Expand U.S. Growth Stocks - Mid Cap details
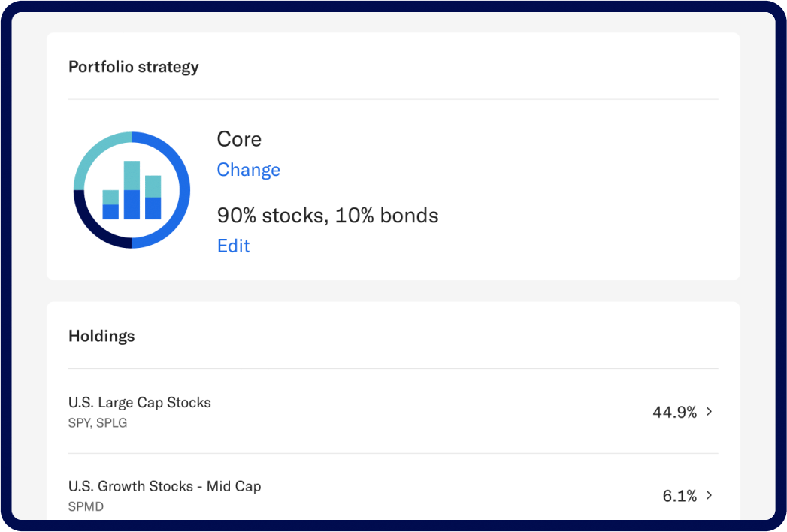The image size is (787, 532). click(707, 496)
